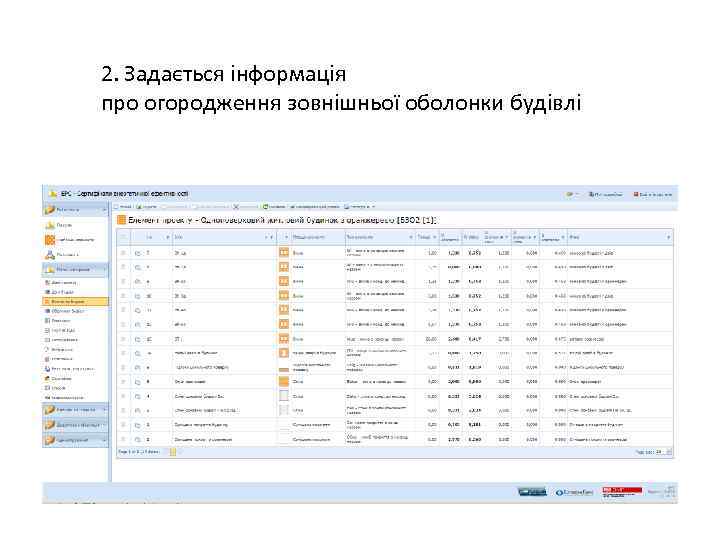Toggle the select-all checkbox in the table header
The width and height of the screenshot is (720, 540).
[123, 237]
